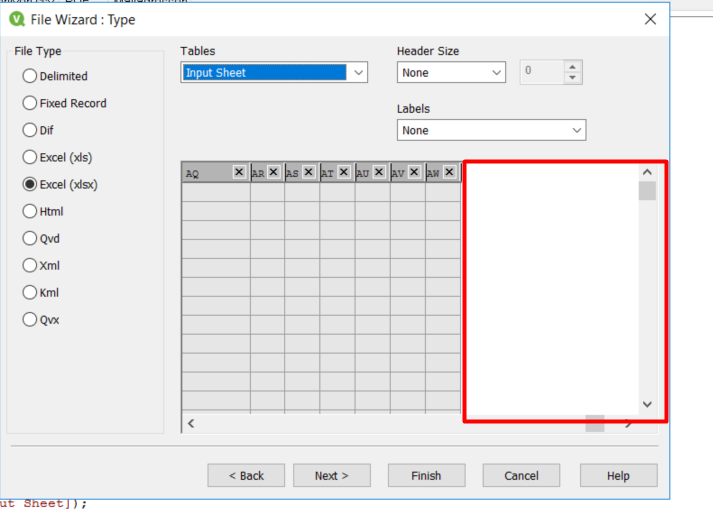713x517 pixels.
Task: Pick the Qvd file type
Action: pos(41,238)
